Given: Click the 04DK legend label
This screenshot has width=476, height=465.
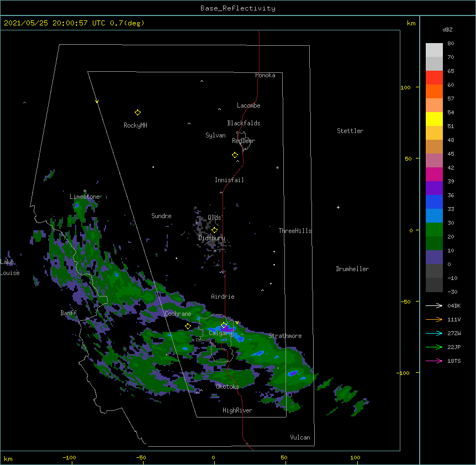Looking at the screenshot, I should click(454, 305).
